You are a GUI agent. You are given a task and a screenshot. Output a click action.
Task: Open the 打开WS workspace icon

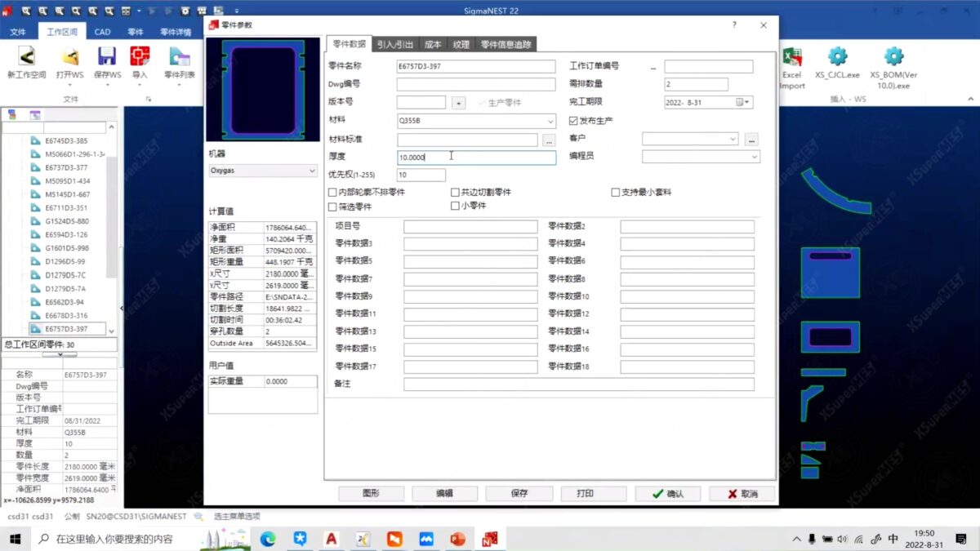pyautogui.click(x=70, y=56)
